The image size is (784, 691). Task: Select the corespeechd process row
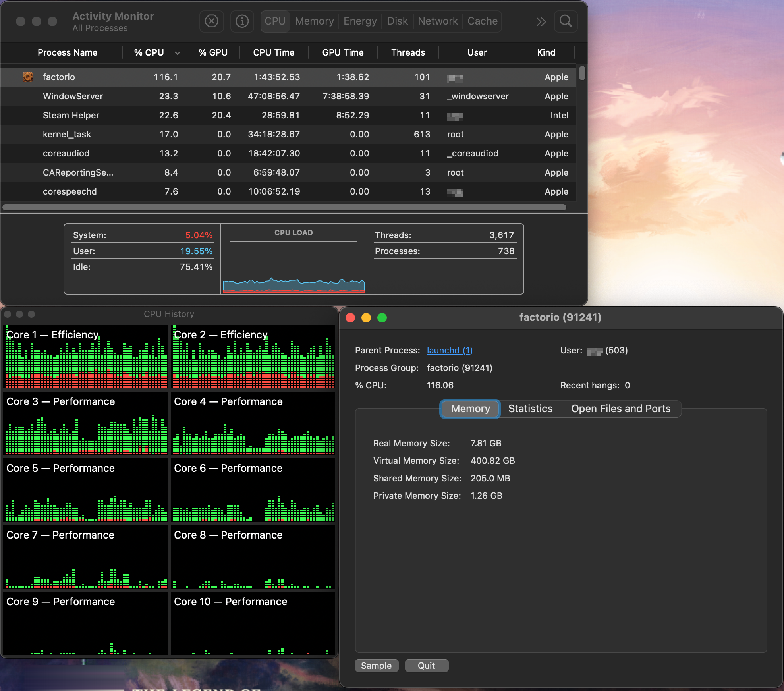(x=288, y=191)
